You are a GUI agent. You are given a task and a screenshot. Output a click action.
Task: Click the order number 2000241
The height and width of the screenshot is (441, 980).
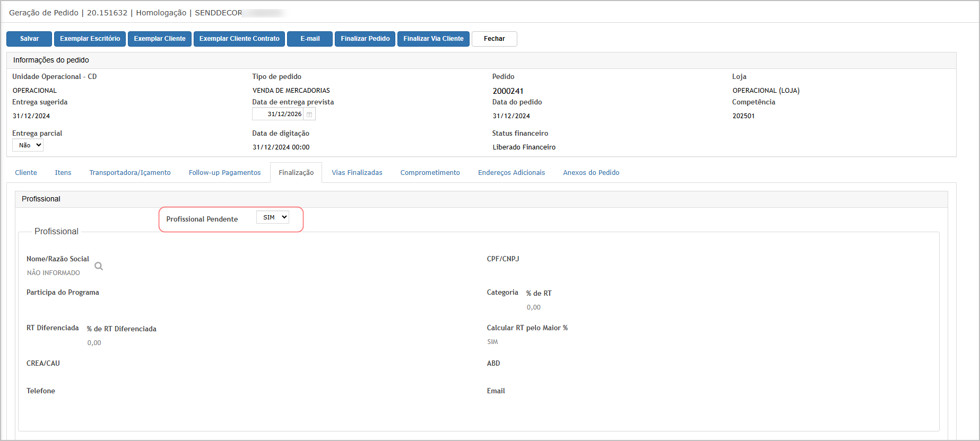pyautogui.click(x=508, y=91)
